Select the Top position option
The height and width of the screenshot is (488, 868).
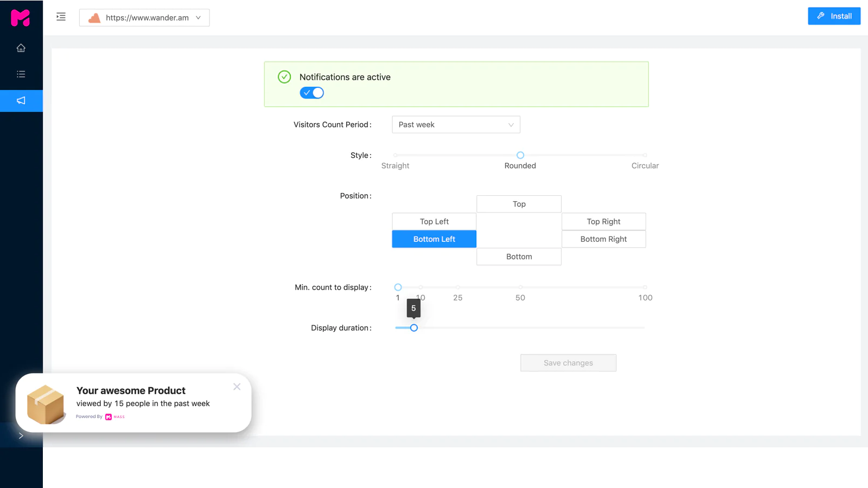coord(519,204)
